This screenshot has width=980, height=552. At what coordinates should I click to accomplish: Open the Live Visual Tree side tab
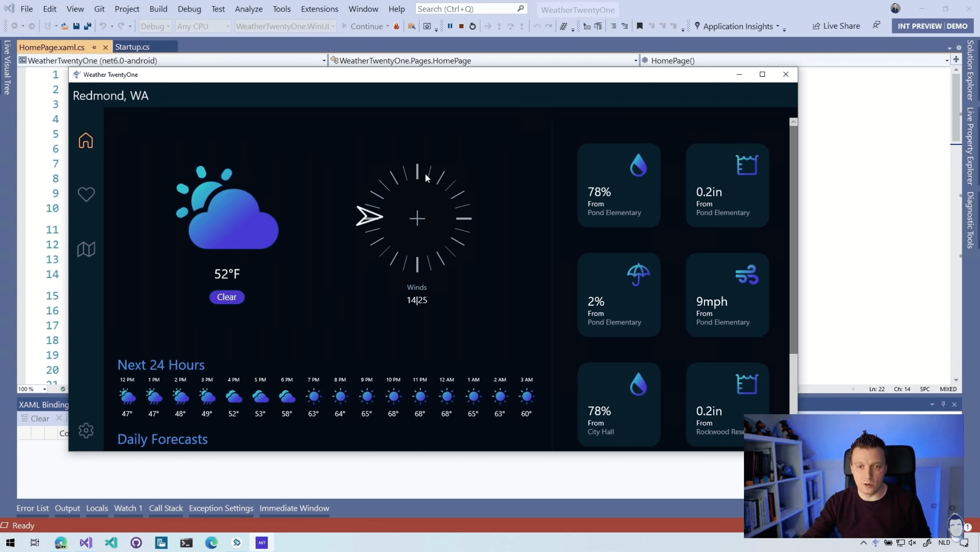click(x=7, y=67)
